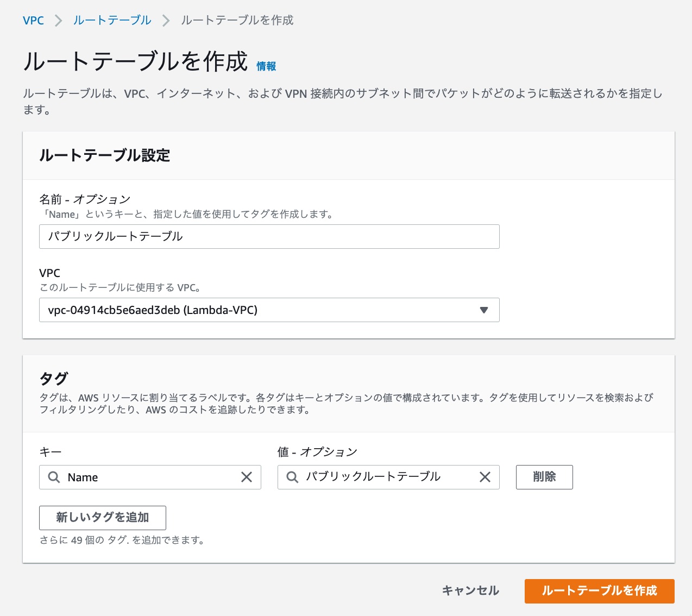Click inside the パブリックルートテーブル name input

click(x=269, y=236)
